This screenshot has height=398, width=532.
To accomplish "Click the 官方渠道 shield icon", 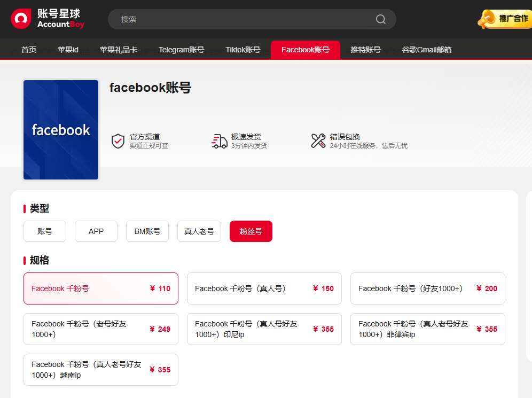I will pos(118,141).
